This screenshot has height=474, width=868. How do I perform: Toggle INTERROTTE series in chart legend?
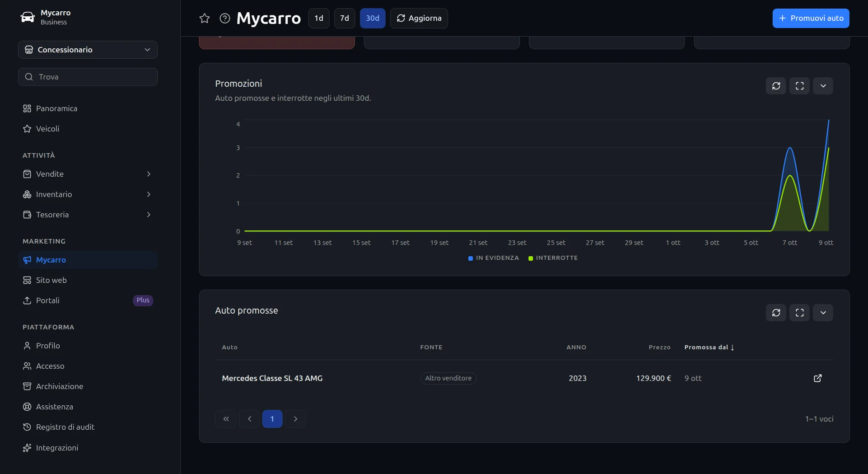coord(553,258)
